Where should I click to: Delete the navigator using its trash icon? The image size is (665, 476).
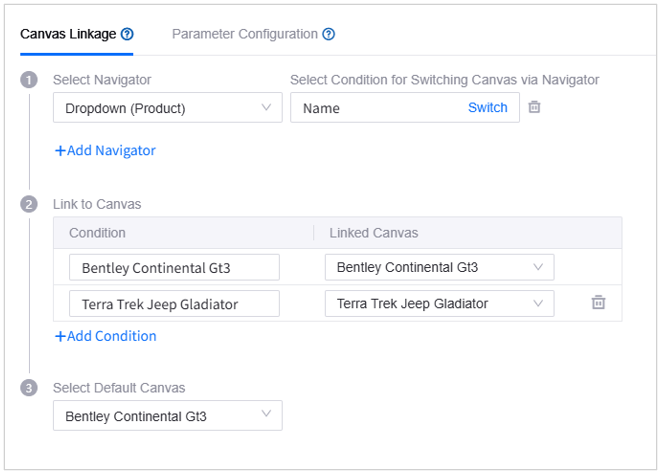(x=534, y=107)
